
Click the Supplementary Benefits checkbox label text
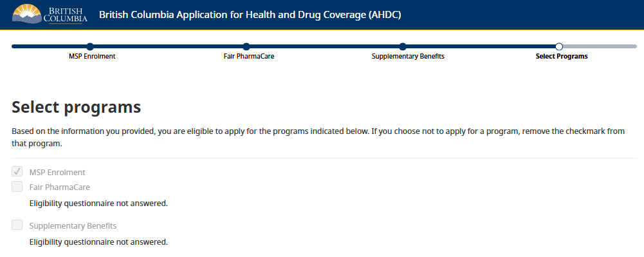(73, 225)
